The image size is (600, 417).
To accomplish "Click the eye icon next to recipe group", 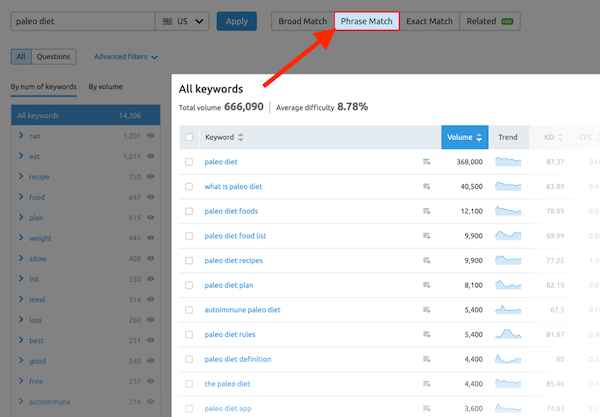I will tap(151, 177).
